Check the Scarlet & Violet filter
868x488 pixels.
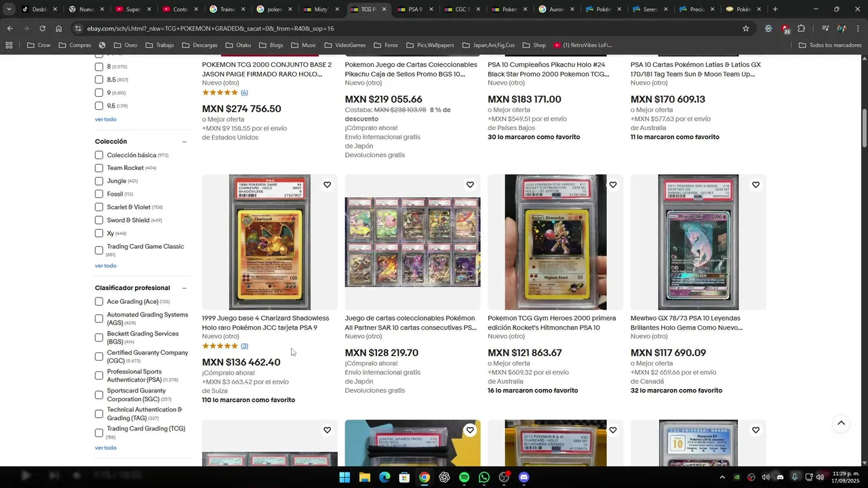point(99,207)
